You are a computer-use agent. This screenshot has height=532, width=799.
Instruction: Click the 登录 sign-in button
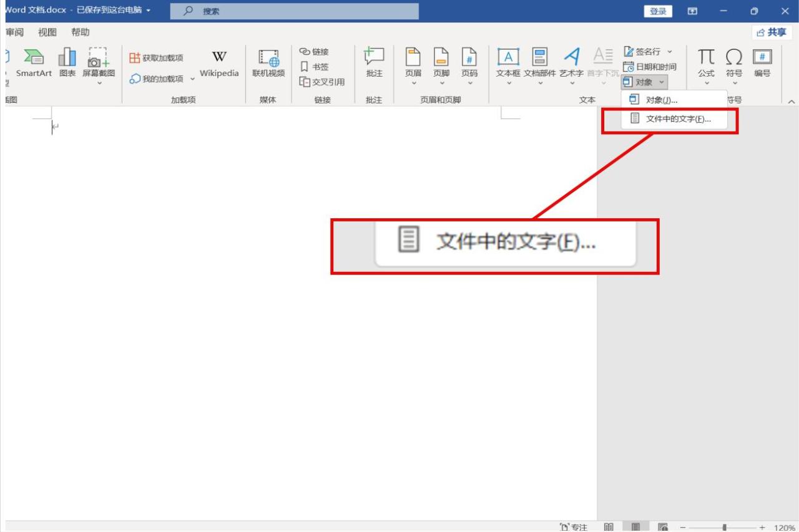coord(658,11)
